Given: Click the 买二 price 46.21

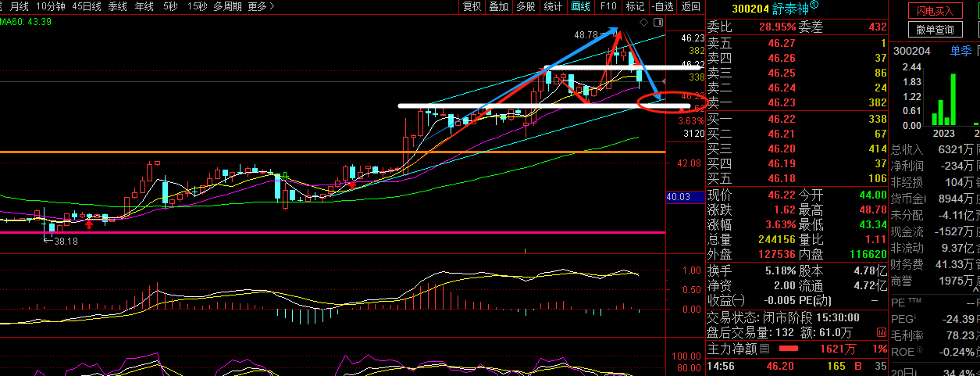Looking at the screenshot, I should (x=782, y=134).
